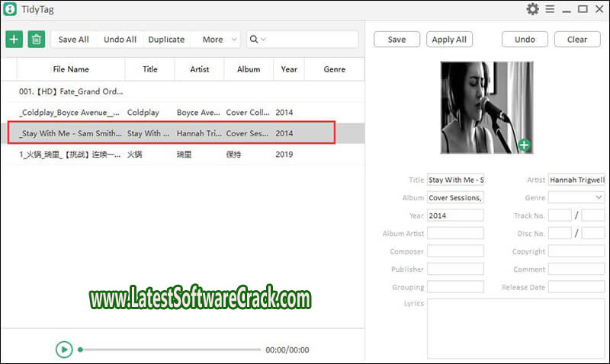Image resolution: width=610 pixels, height=364 pixels.
Task: Open the hamburger menu in title bar
Action: point(550,9)
